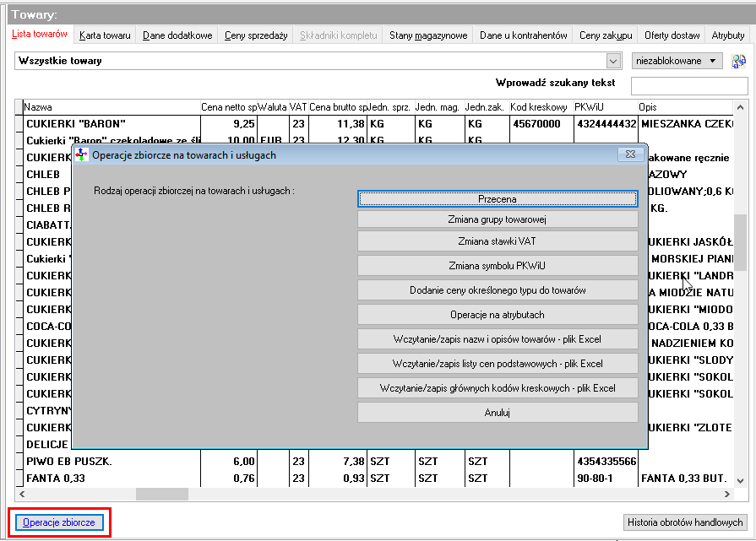Viewport: 756px width, 541px height.
Task: Click the dialog's colorful title icon
Action: pos(81,154)
